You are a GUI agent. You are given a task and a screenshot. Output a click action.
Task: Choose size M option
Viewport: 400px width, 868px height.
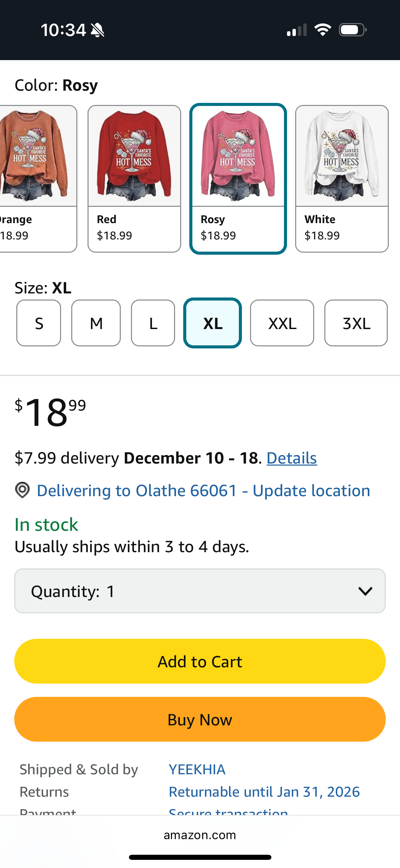(x=96, y=323)
